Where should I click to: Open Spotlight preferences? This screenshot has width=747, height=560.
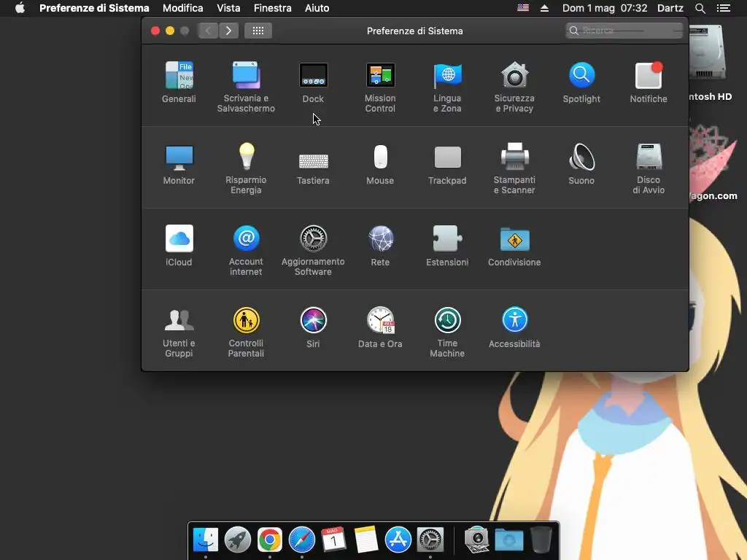(581, 82)
